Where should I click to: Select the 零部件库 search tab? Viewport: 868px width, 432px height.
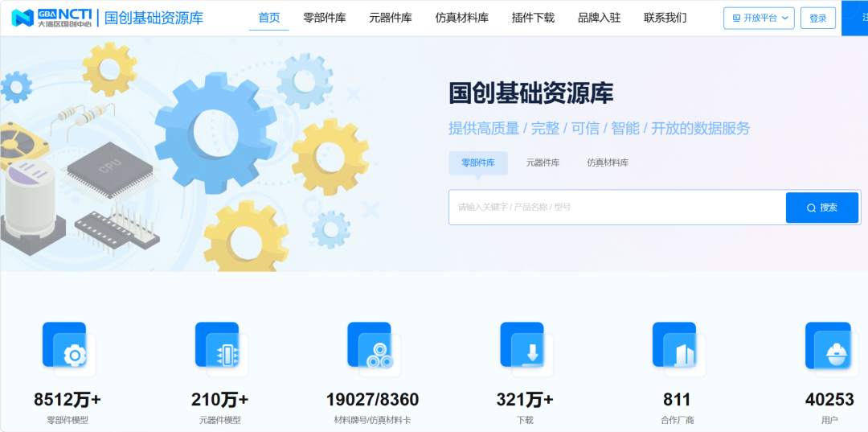477,163
